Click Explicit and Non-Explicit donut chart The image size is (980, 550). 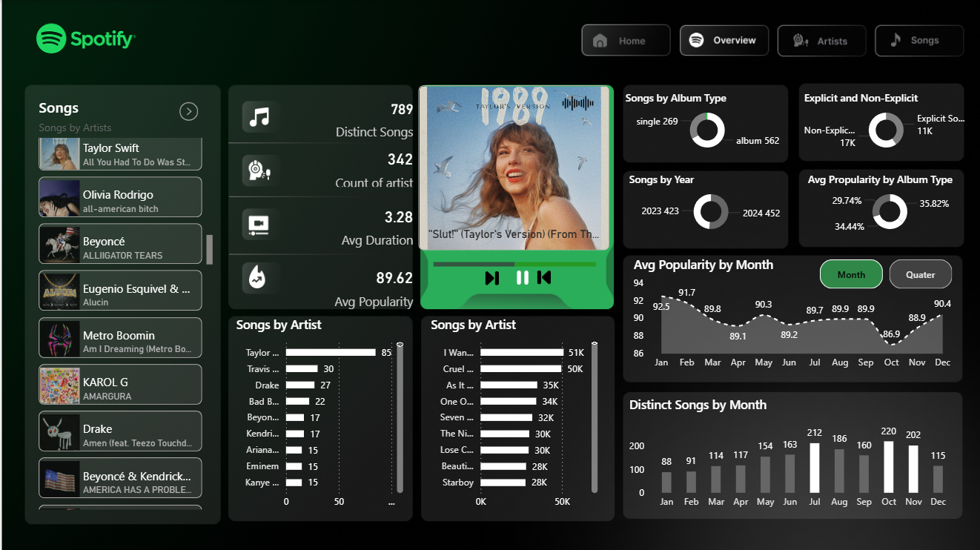(x=886, y=130)
